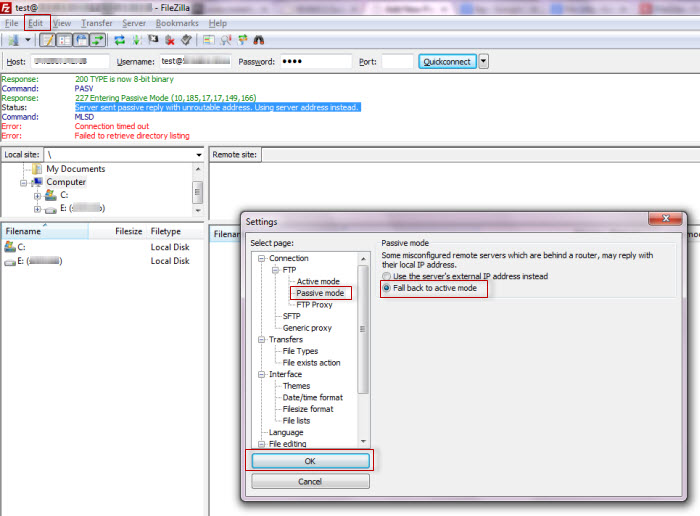The height and width of the screenshot is (516, 700).
Task: Click the binoculars file search icon
Action: pyautogui.click(x=259, y=40)
